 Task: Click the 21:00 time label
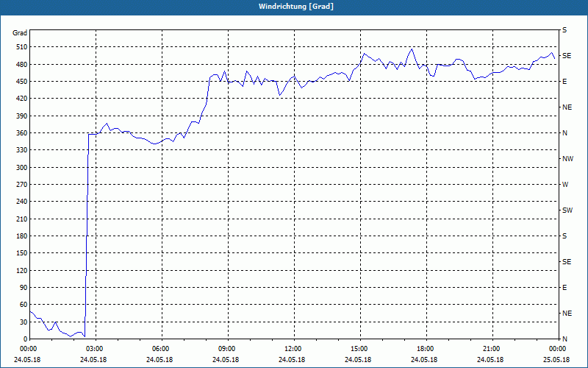491,349
